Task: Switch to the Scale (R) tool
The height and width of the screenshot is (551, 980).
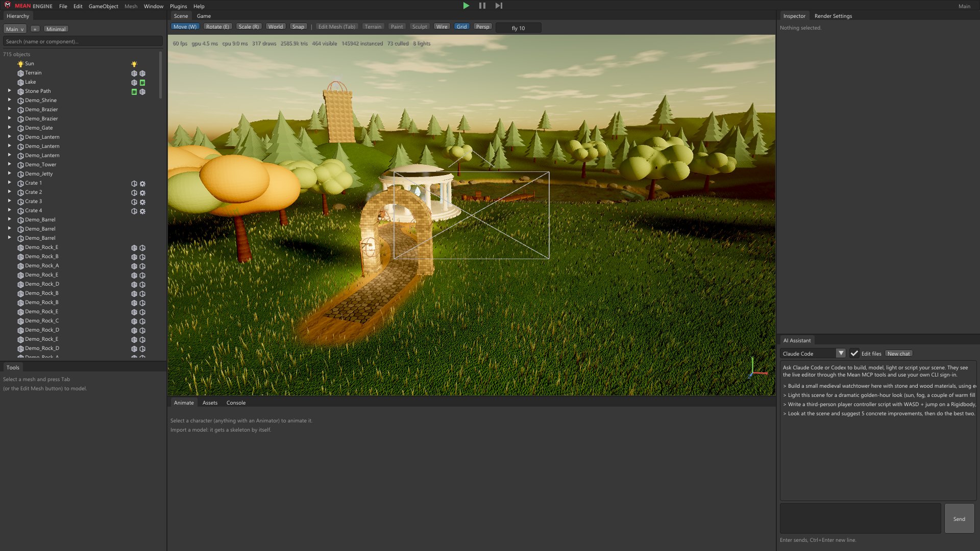Action: tap(249, 27)
